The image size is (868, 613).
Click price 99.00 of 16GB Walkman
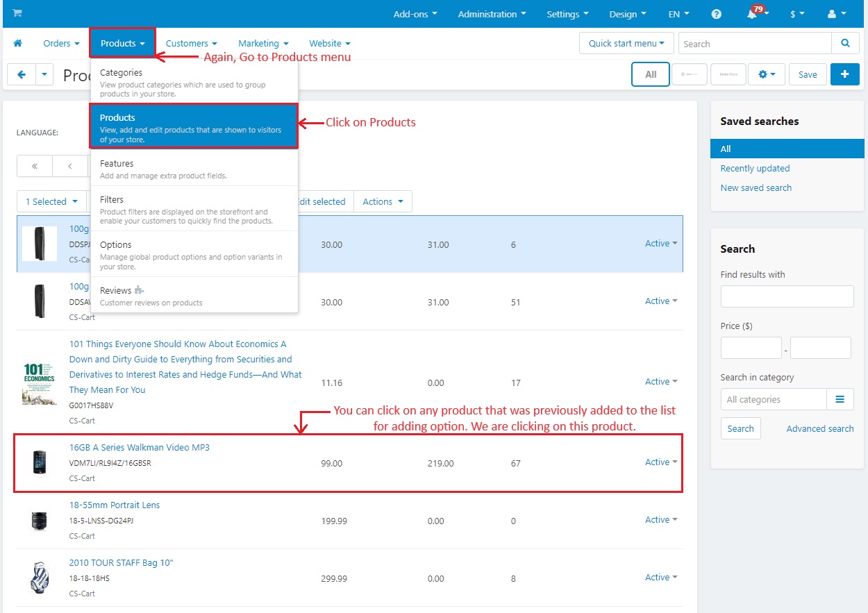pos(331,463)
